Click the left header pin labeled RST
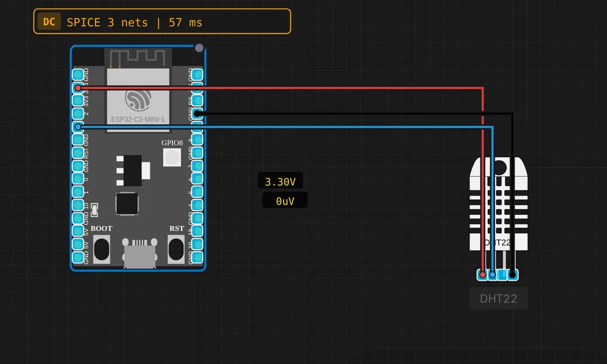Image resolution: width=607 pixels, height=364 pixels. point(77,153)
